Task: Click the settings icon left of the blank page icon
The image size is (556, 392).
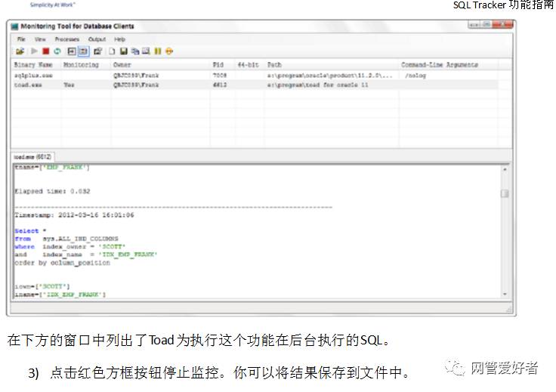Action: [x=98, y=51]
